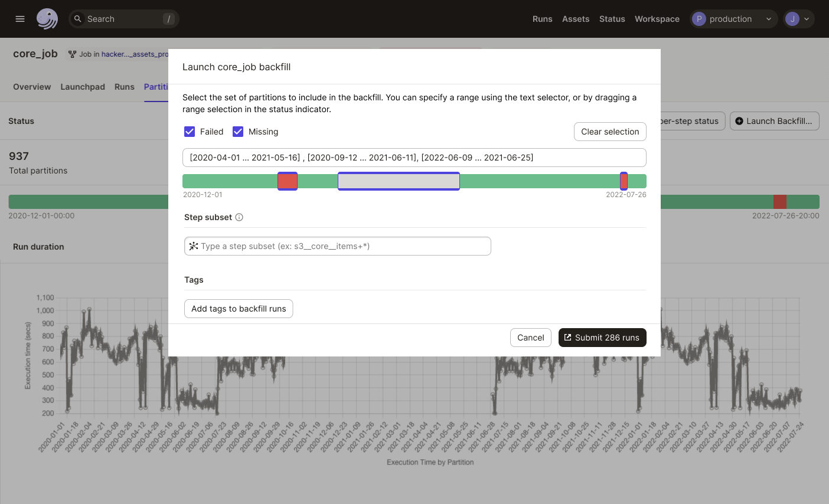This screenshot has height=504, width=829.
Task: Open the Runs page in top navigation
Action: click(x=542, y=19)
